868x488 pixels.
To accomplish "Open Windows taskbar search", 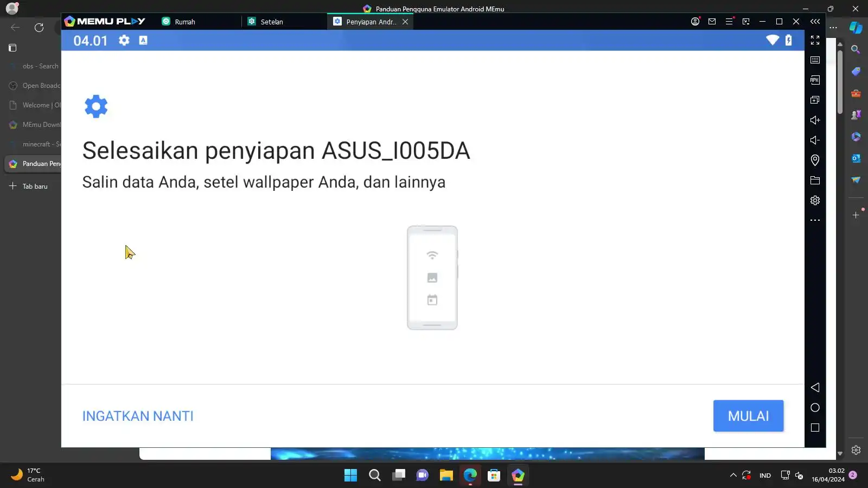I will (375, 476).
